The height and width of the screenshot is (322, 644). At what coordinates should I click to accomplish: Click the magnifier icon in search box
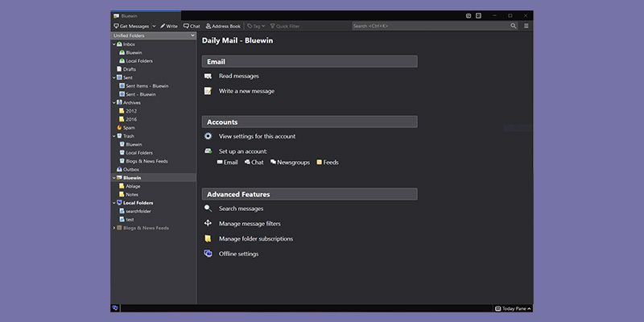point(514,26)
